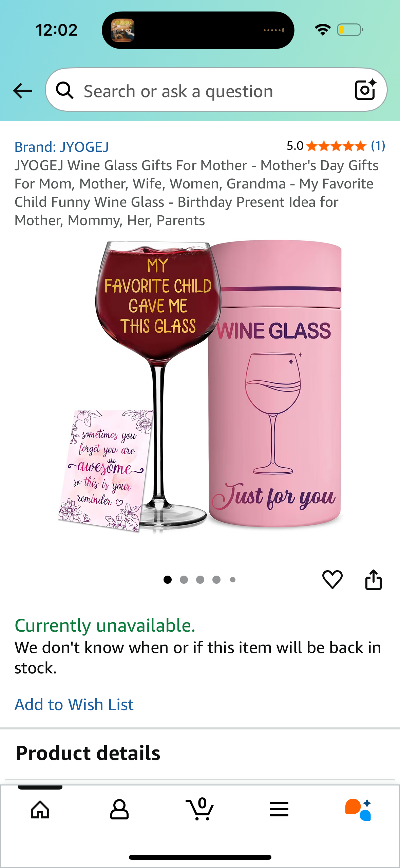Viewport: 400px width, 868px height.
Task: Select the second image carousel dot
Action: click(x=184, y=580)
